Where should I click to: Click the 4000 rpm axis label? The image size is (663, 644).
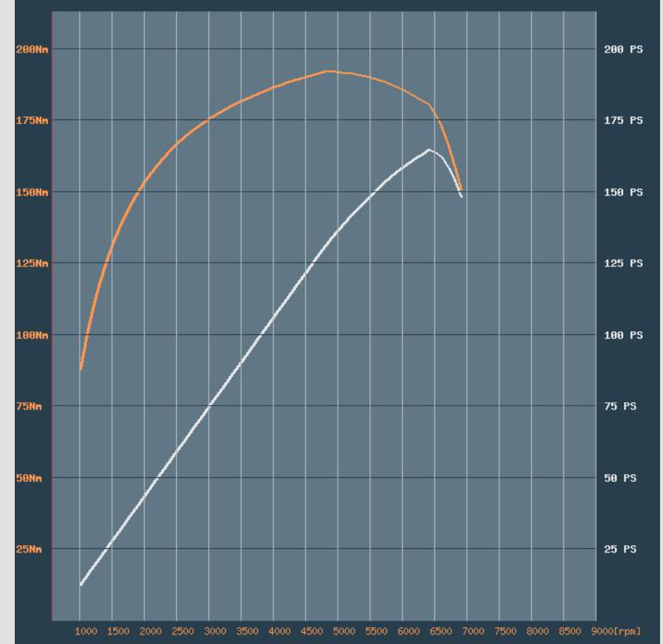click(280, 631)
